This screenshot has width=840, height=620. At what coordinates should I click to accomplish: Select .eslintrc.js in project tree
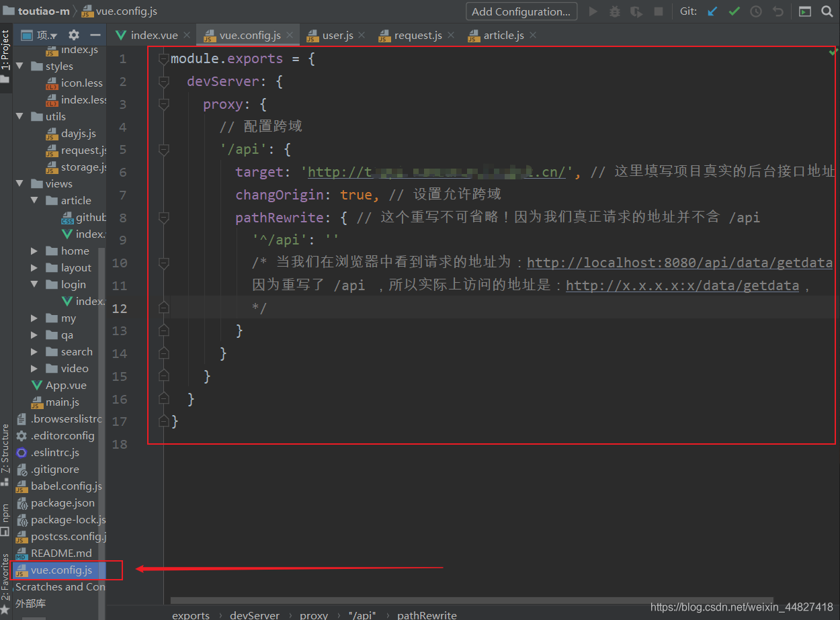tap(55, 452)
